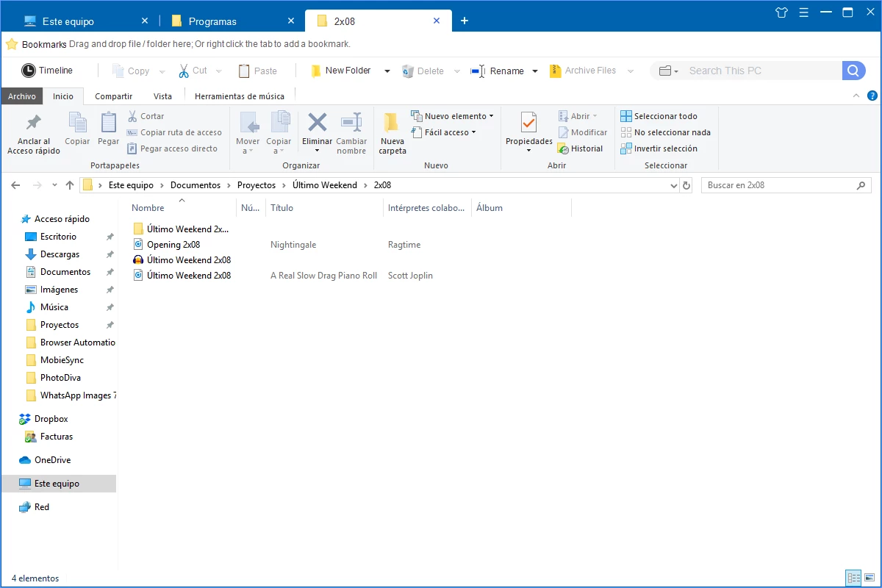Select file titled A Real Slow Drag

[x=182, y=276]
